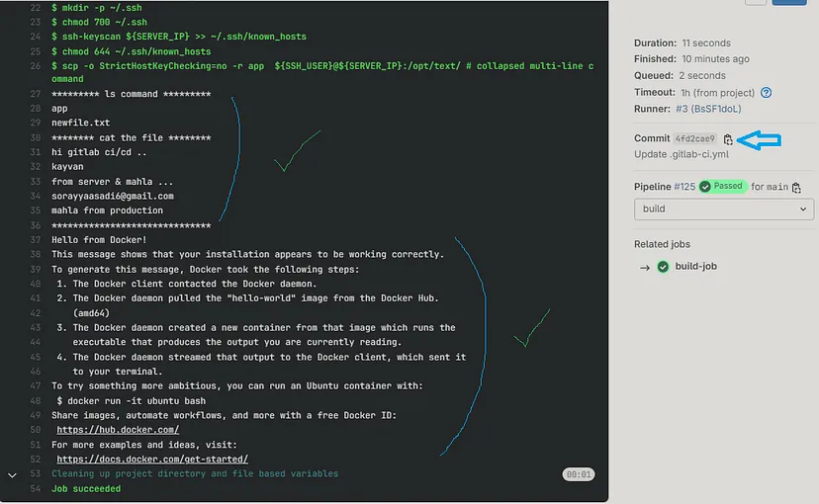Open timeout help question mark icon

pyautogui.click(x=767, y=93)
